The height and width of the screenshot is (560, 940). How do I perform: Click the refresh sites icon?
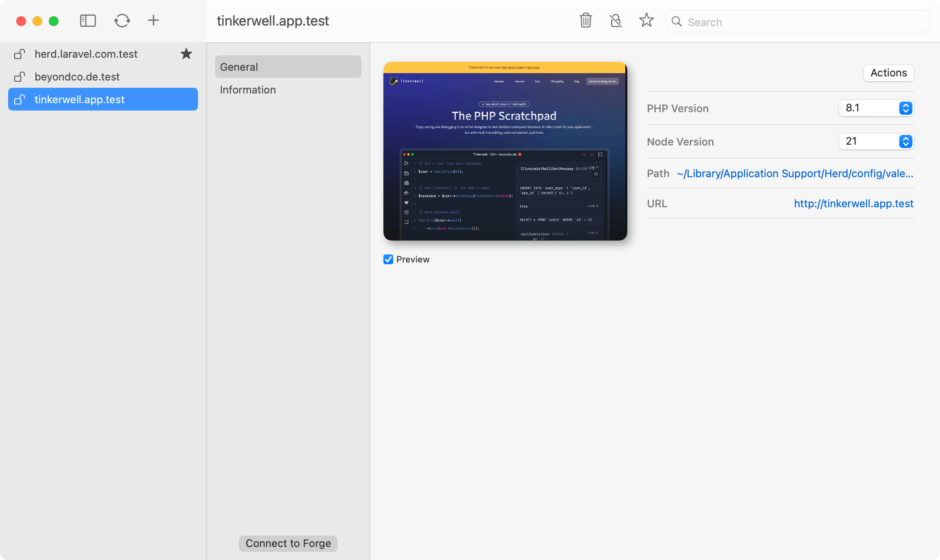pyautogui.click(x=122, y=21)
